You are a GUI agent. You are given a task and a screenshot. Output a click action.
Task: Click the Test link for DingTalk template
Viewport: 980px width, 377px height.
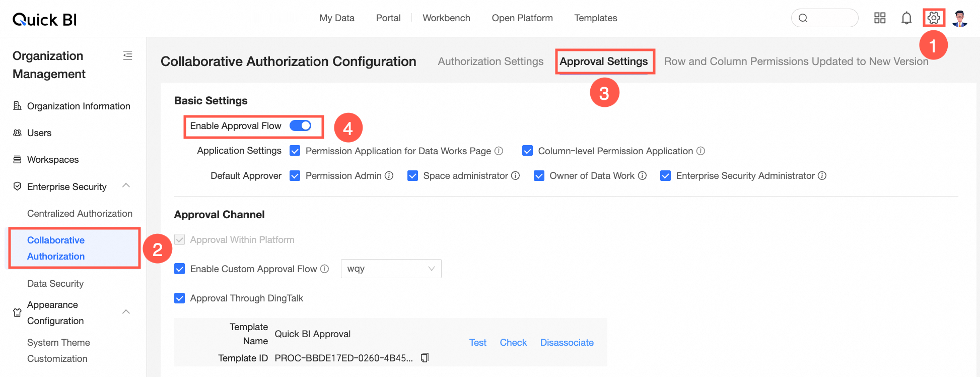click(x=477, y=343)
